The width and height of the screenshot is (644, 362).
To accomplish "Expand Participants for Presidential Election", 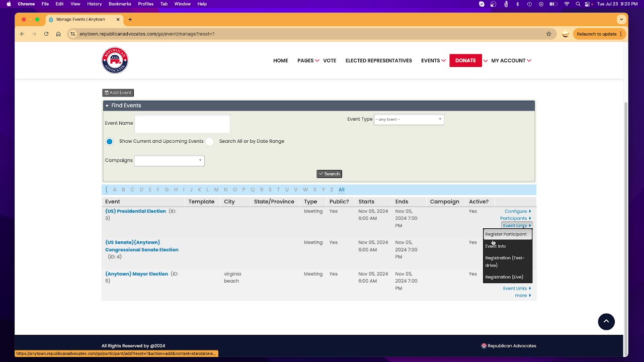I will [x=515, y=218].
